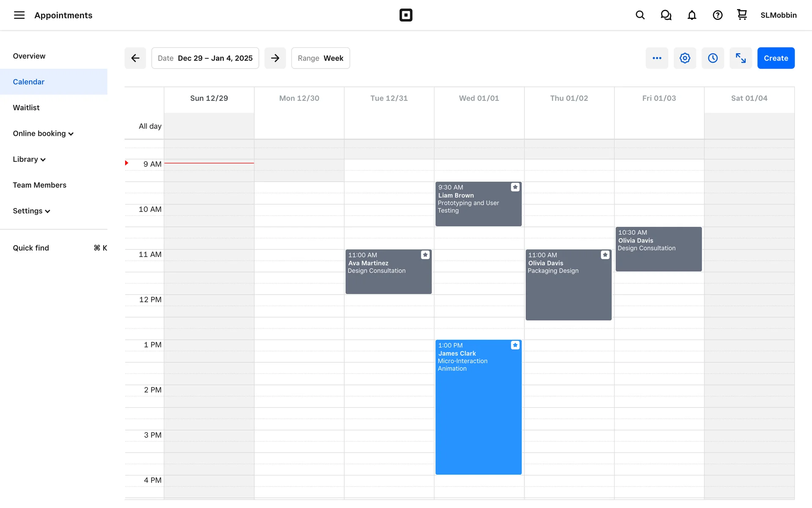Image resolution: width=812 pixels, height=508 pixels.
Task: Expand the Online booking section
Action: (43, 134)
